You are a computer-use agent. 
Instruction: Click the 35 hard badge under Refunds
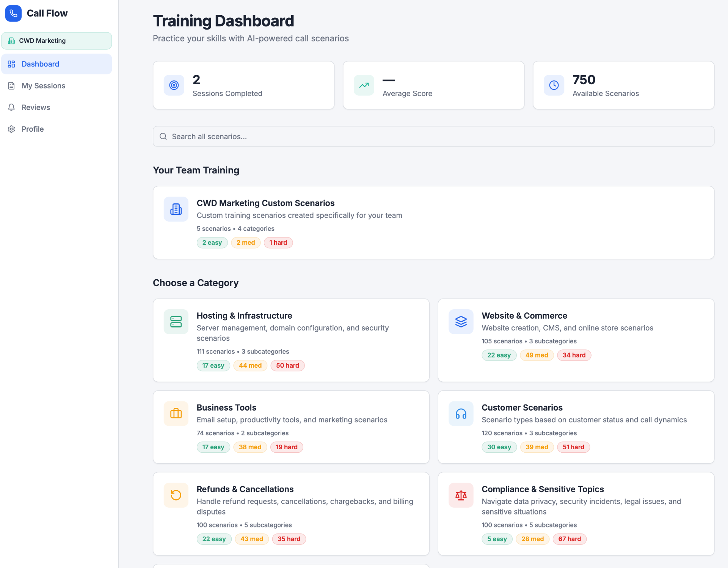[289, 539]
